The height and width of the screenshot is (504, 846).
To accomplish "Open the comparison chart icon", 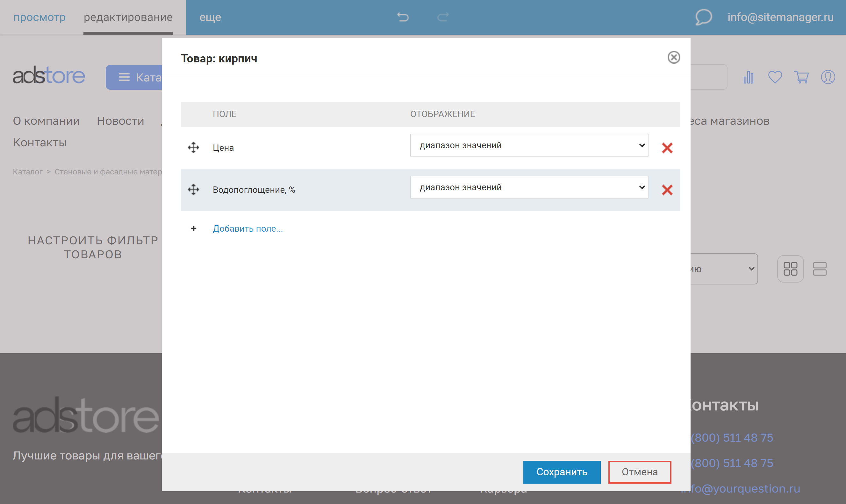I will (749, 77).
